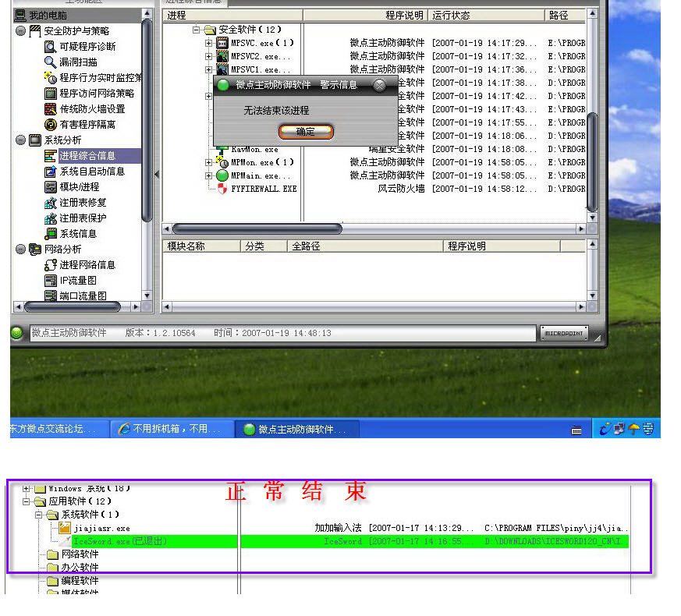Open 有害程序隔离 icon

(x=51, y=125)
